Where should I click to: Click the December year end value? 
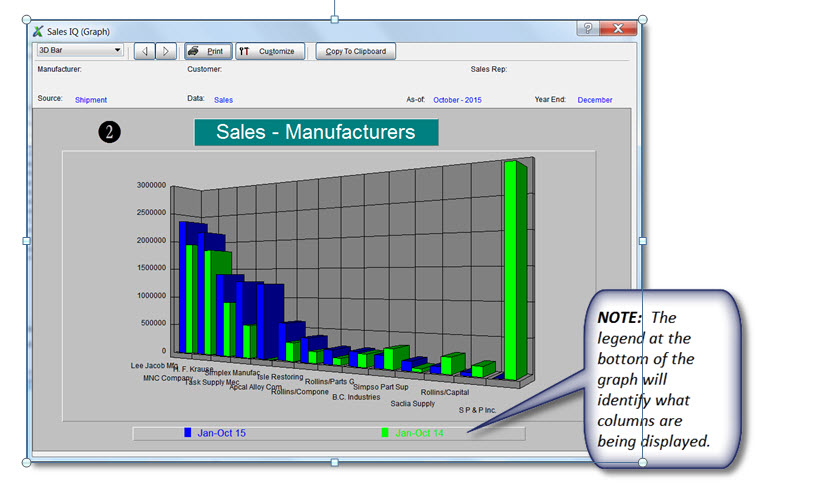tap(595, 100)
